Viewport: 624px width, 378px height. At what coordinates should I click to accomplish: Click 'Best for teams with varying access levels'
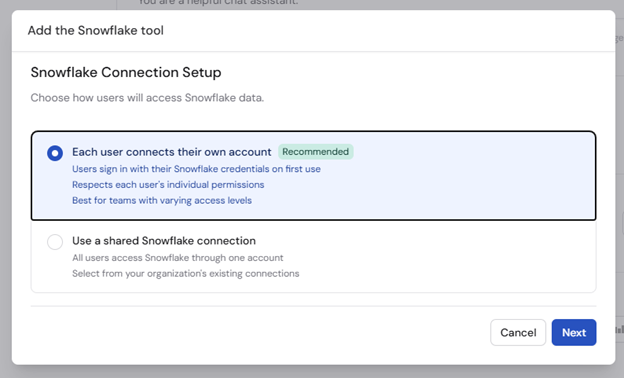(x=162, y=200)
